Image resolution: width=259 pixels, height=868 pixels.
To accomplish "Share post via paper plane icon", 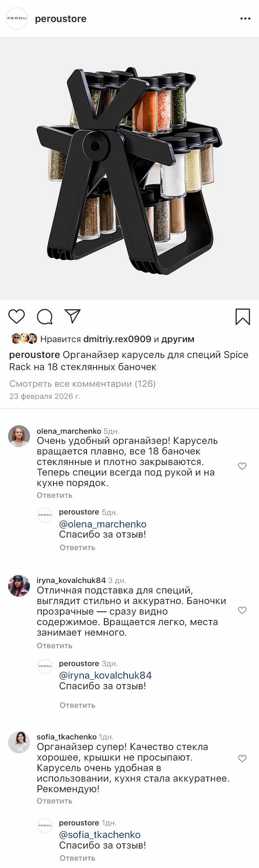I will click(73, 316).
